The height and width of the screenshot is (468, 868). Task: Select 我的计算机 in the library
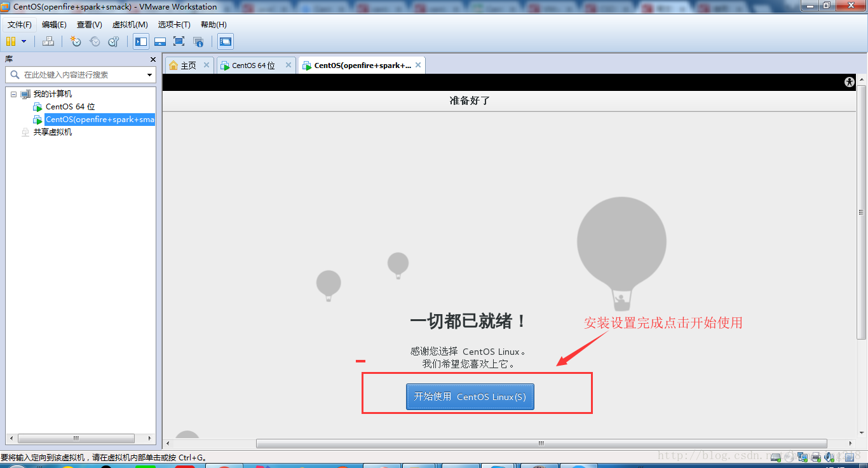(x=52, y=94)
